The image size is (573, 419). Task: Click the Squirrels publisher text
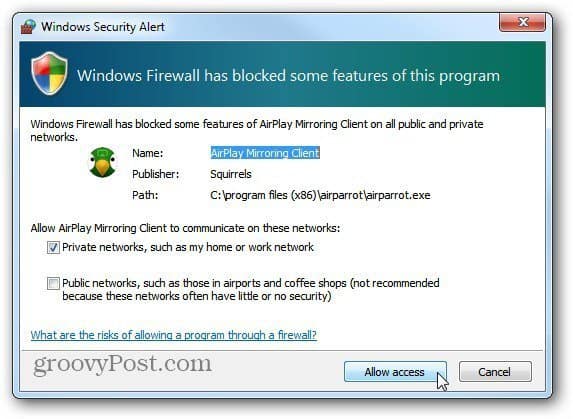pos(231,174)
